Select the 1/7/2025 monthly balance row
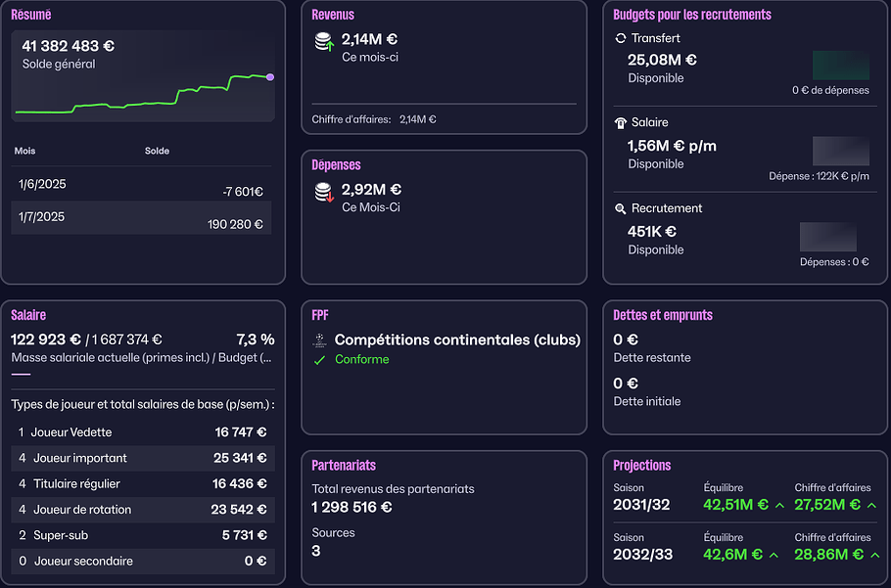 pyautogui.click(x=141, y=217)
